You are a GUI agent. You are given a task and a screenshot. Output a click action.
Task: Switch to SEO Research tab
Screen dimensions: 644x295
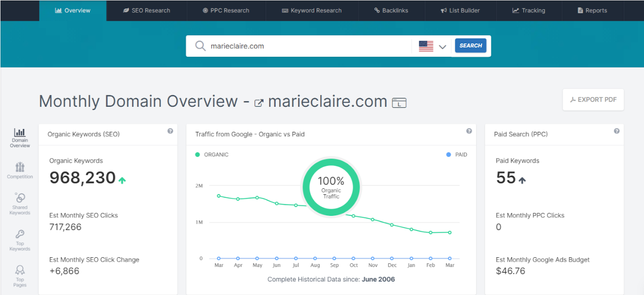(x=147, y=10)
